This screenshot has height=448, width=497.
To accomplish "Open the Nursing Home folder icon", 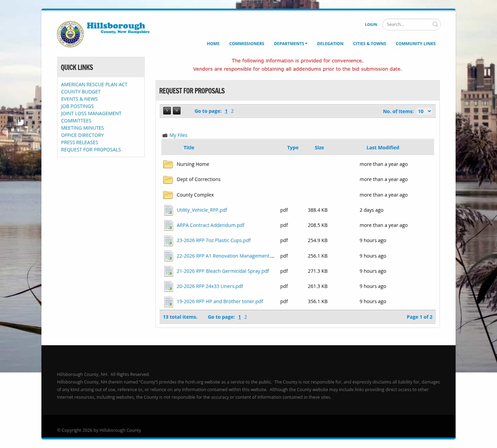I will click(168, 164).
